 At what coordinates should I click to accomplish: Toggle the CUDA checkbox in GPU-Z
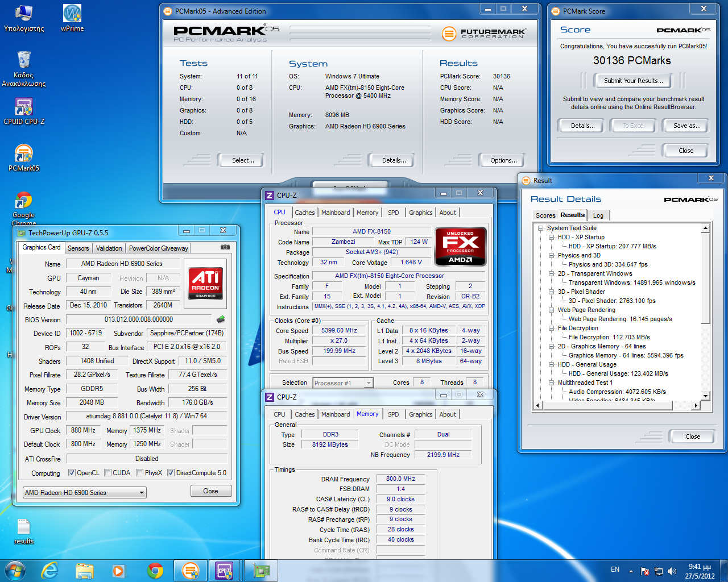point(107,473)
